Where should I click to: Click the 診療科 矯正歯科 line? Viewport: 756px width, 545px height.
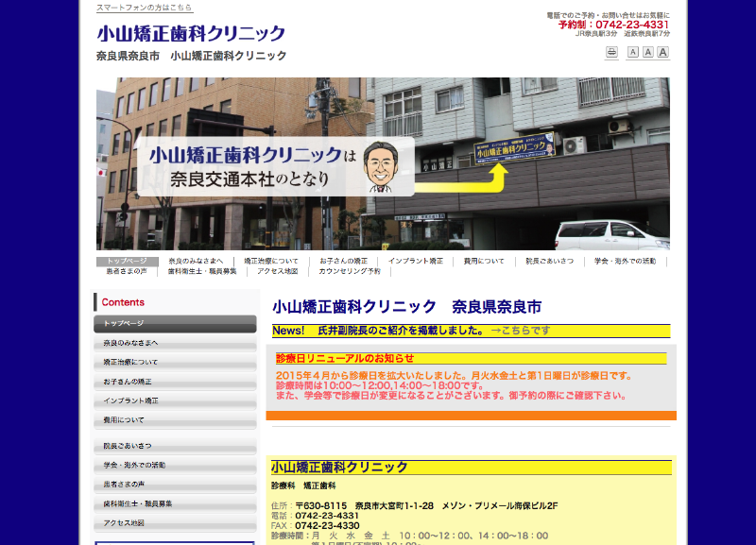(303, 485)
